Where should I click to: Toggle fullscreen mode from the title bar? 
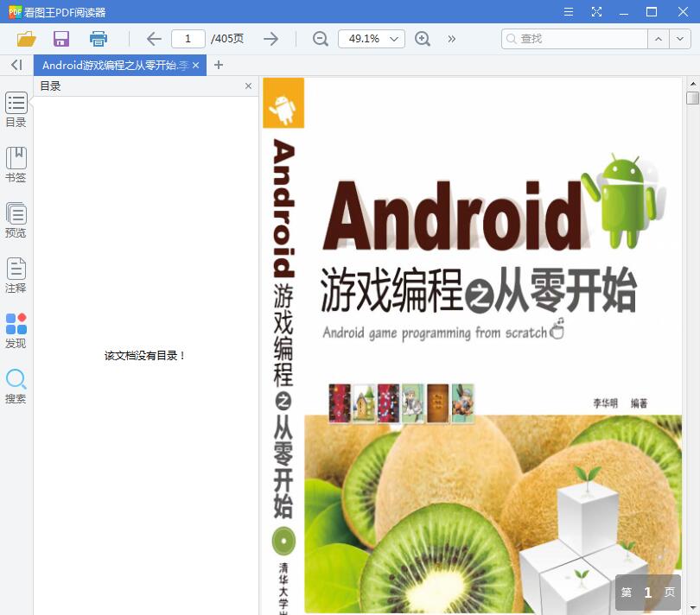click(x=596, y=12)
